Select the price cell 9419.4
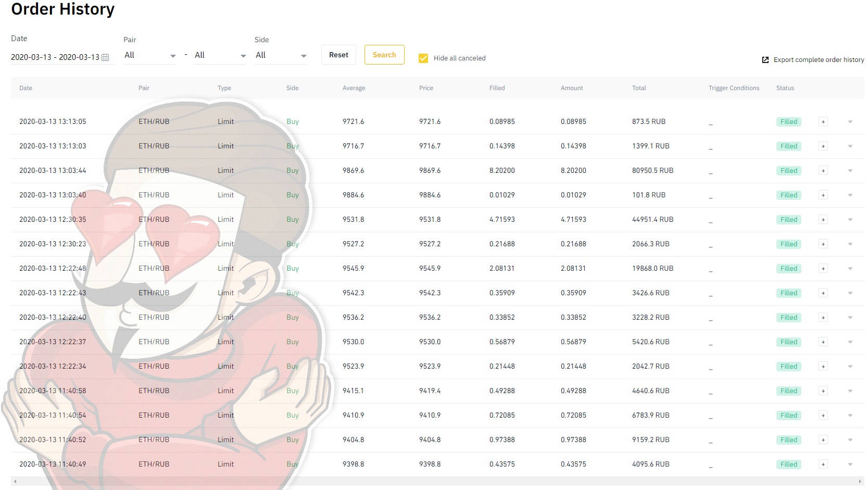Image resolution: width=868 pixels, height=490 pixels. [430, 391]
